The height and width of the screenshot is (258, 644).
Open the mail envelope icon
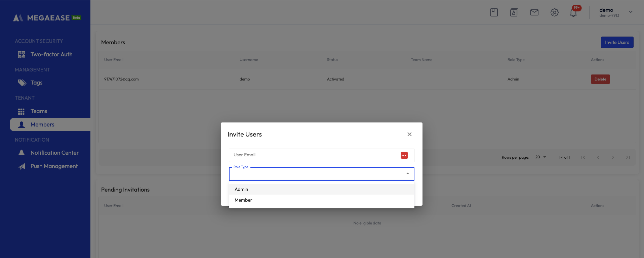[534, 12]
